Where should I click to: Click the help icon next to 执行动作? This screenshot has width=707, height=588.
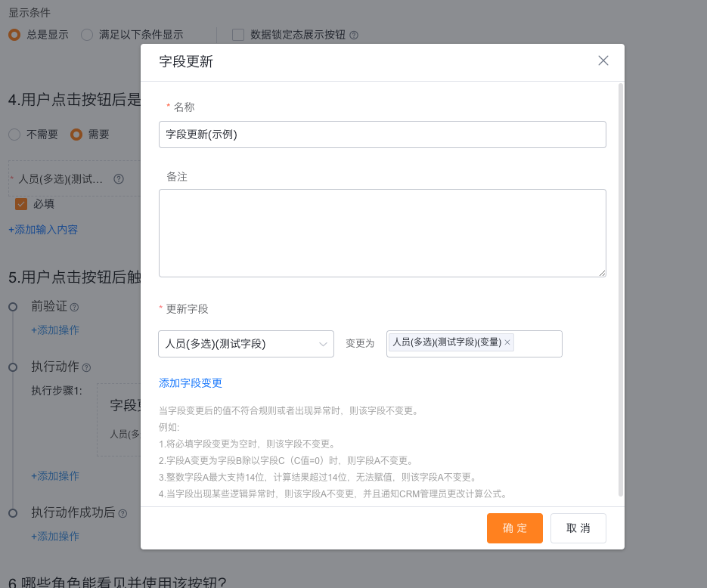click(85, 367)
